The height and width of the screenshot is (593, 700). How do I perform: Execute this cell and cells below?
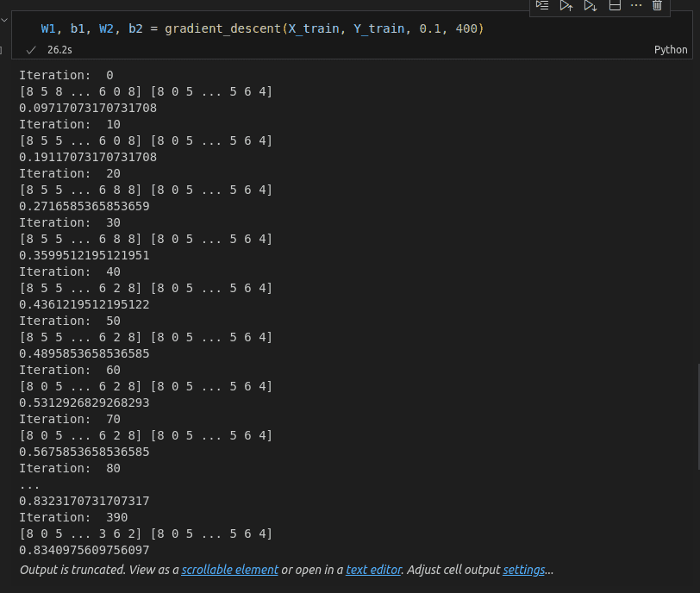coord(590,5)
